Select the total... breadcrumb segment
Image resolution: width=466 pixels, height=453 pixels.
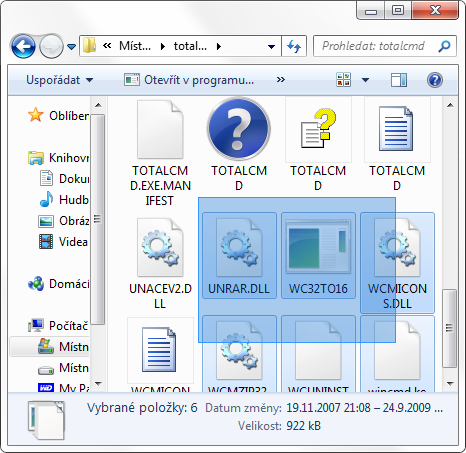[190, 46]
